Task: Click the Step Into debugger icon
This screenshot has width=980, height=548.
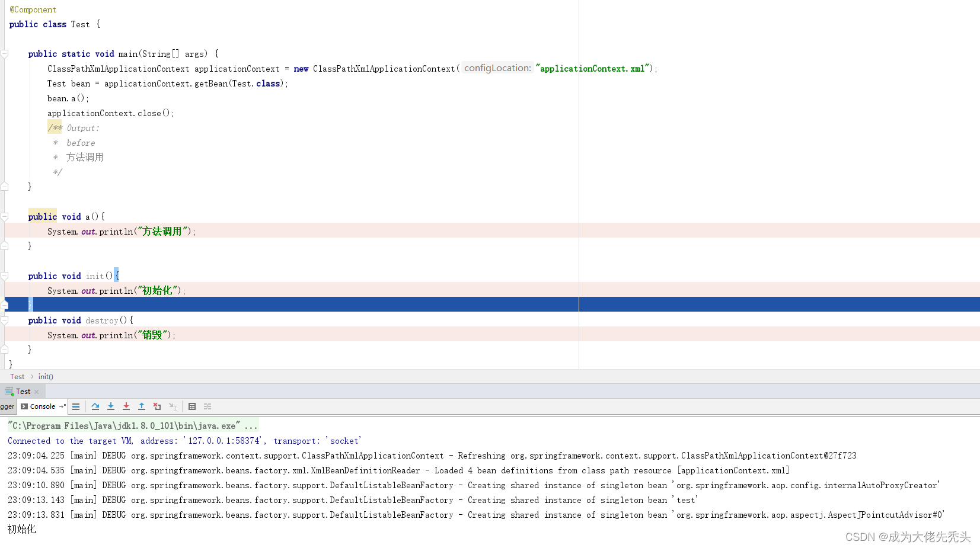Action: 111,406
